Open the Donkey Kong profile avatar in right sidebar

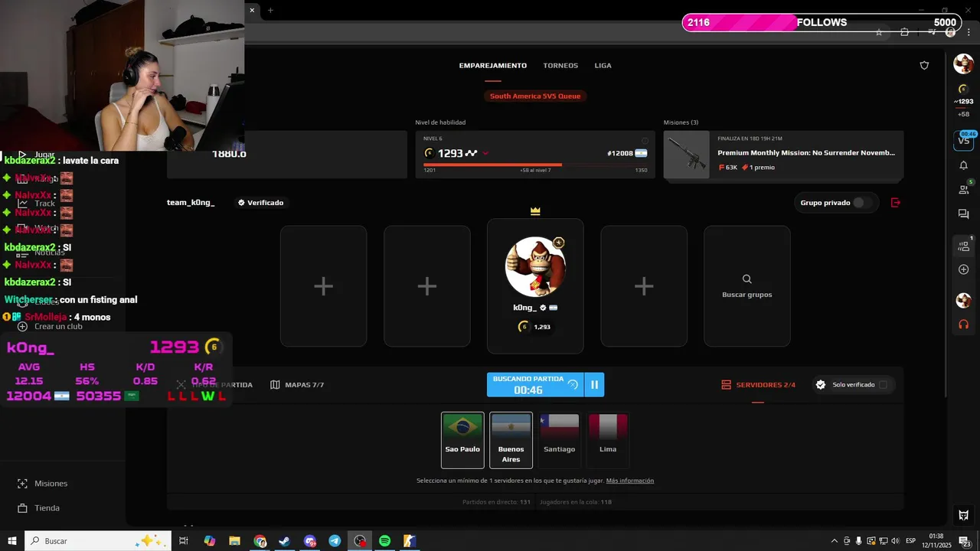tap(963, 64)
